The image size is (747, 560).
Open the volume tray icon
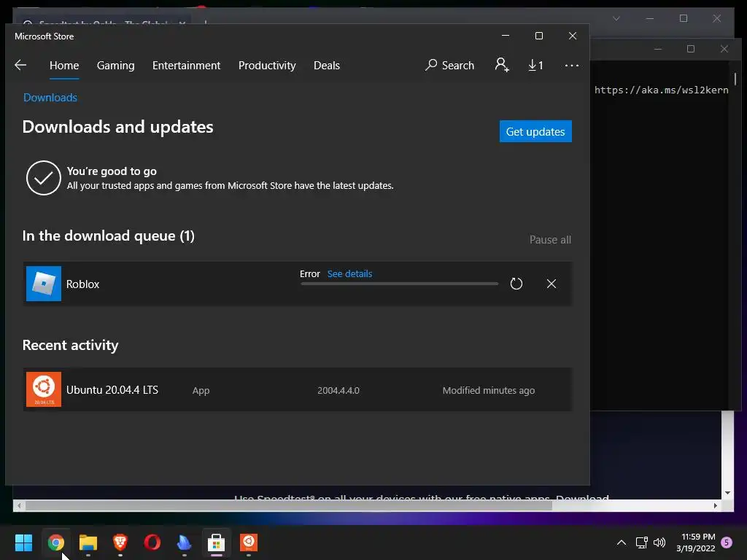(659, 542)
